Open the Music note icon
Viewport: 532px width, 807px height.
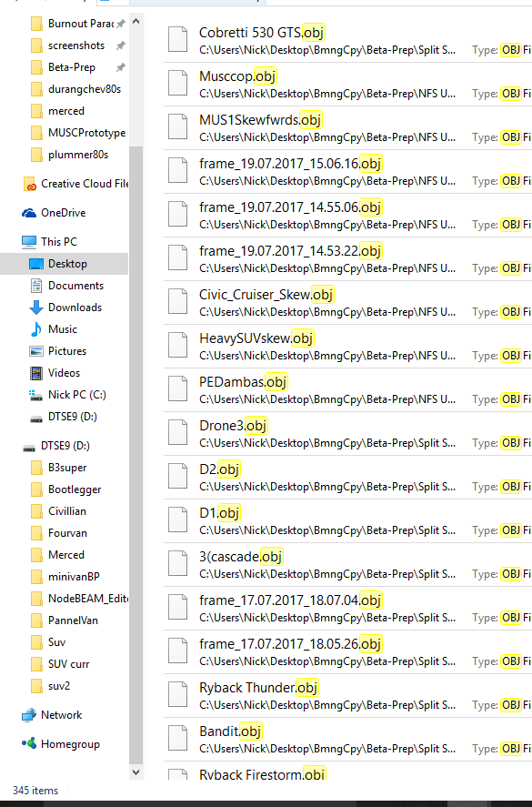36,329
